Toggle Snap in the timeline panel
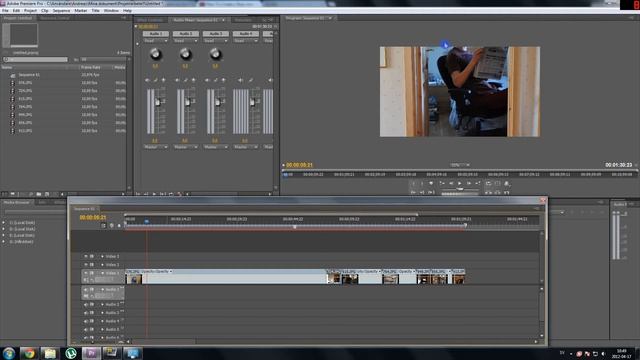The height and width of the screenshot is (360, 640). point(103,225)
